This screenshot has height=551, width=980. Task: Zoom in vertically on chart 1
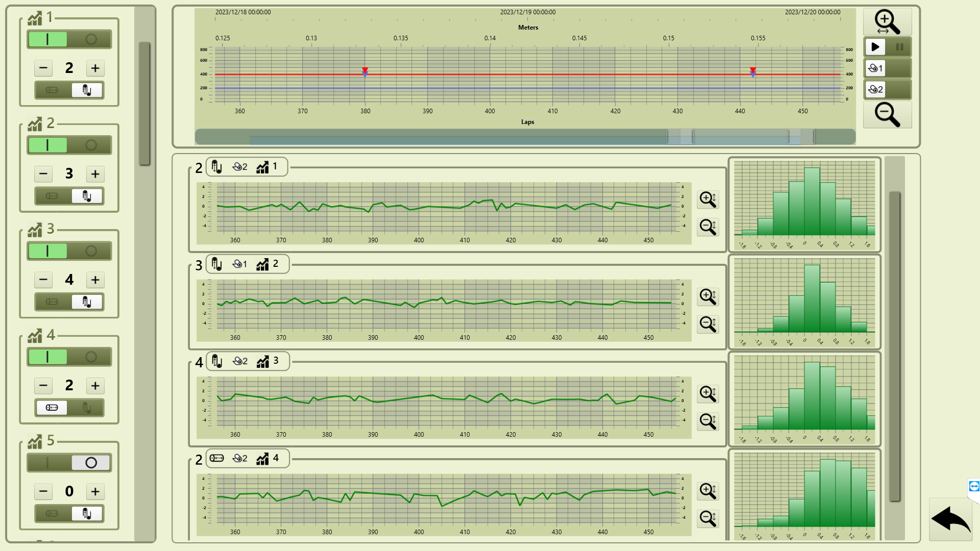point(708,199)
